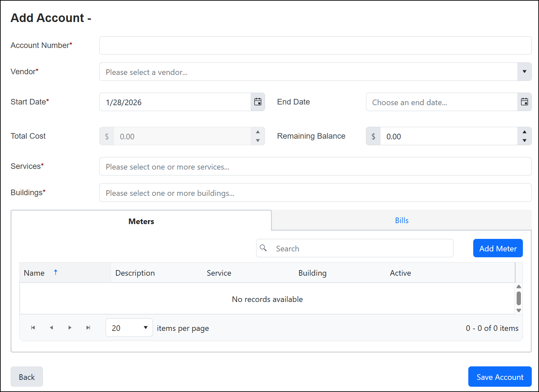Image resolution: width=539 pixels, height=392 pixels.
Task: Open the Start Date calendar picker
Action: pyautogui.click(x=257, y=102)
